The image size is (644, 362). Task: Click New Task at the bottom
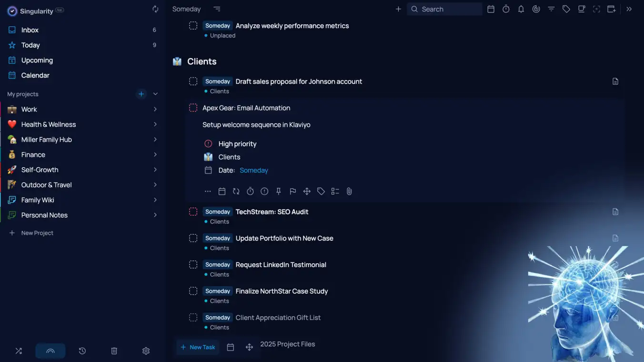[x=197, y=347]
